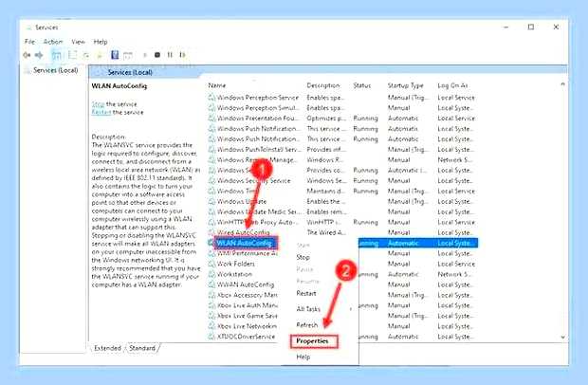Click 'Automatic' startup type in WLAN AutoConfig row
Screen dimensions: 588x385
coord(403,243)
